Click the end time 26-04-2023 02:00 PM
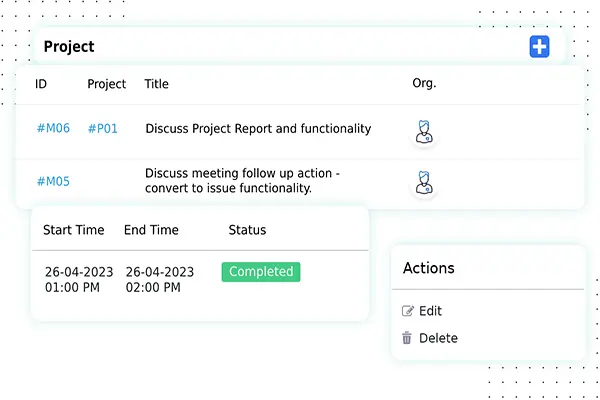The height and width of the screenshot is (400, 600). point(158,280)
